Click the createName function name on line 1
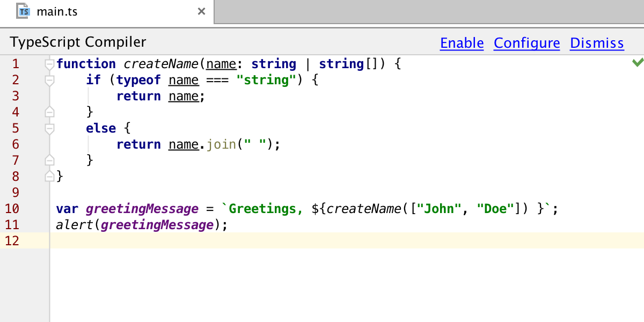 pos(162,64)
